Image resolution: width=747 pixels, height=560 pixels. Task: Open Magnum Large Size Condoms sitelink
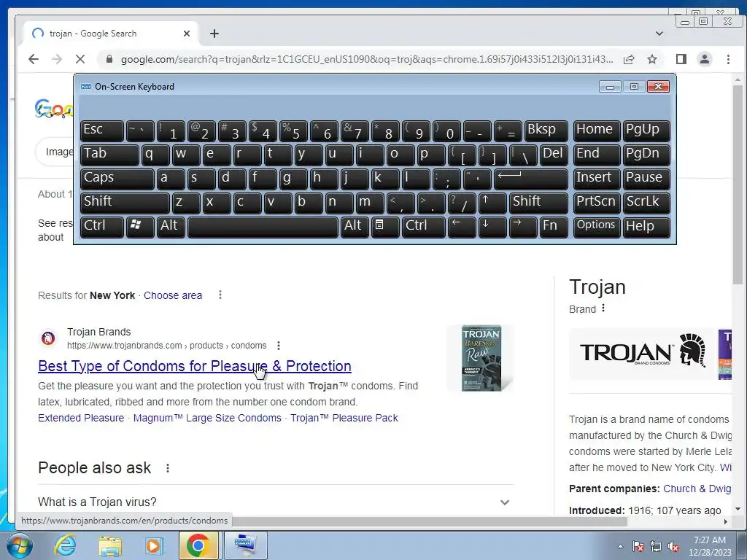point(207,418)
